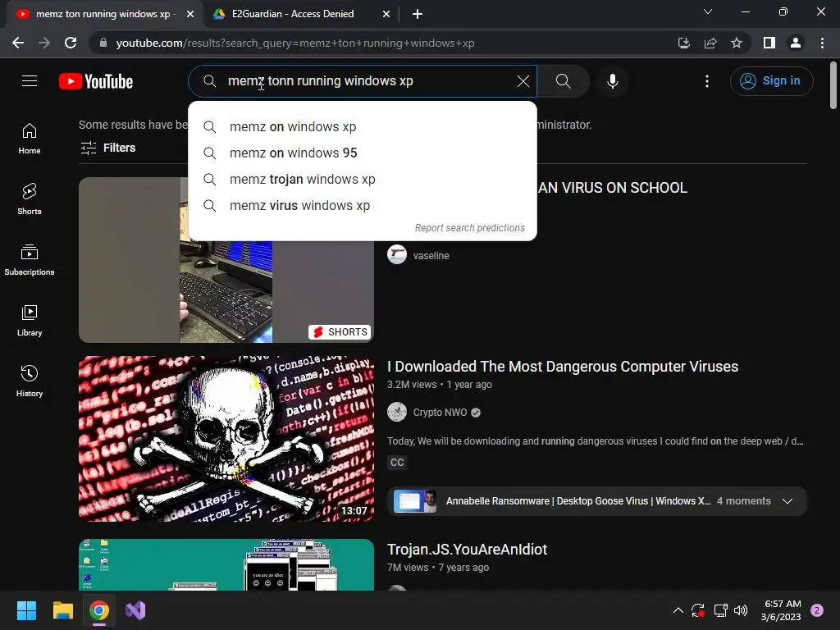
Task: Open the notification count badge
Action: 817,610
